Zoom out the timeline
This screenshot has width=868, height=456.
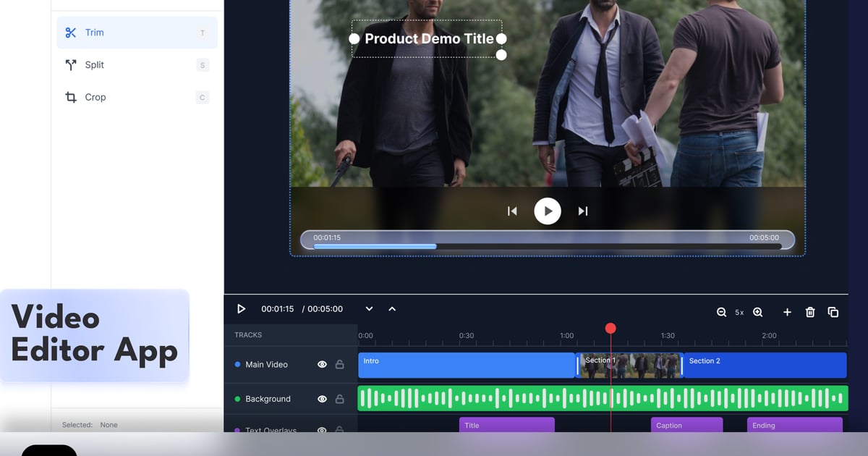721,312
